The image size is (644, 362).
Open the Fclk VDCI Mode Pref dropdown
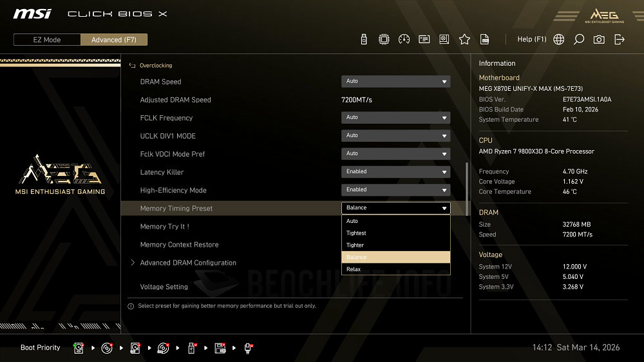coord(395,154)
